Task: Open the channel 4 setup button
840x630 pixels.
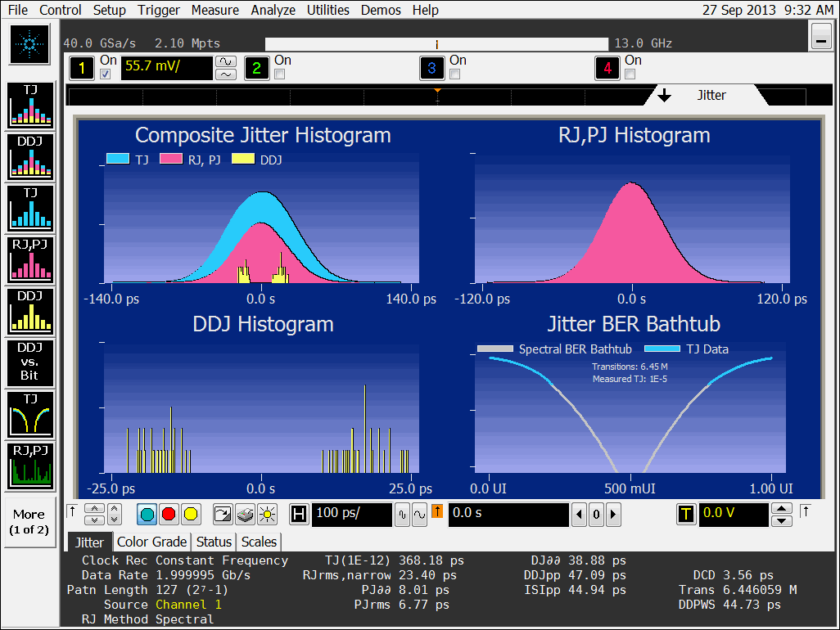Action: [607, 68]
